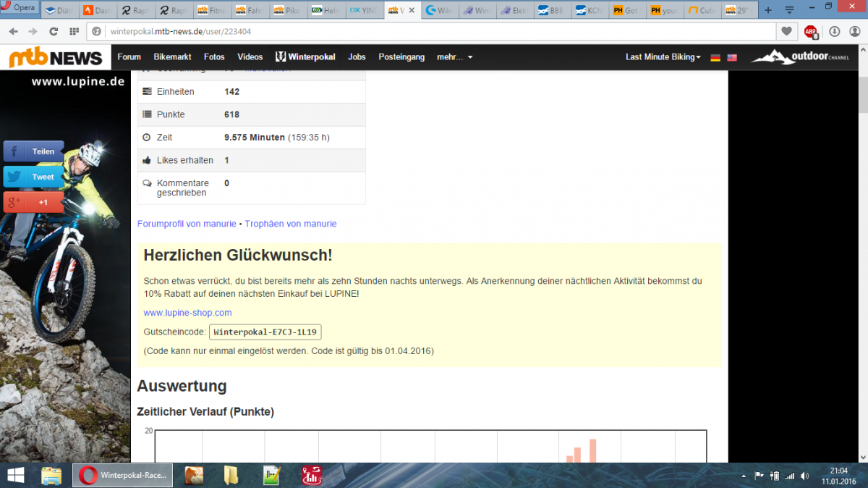The image size is (868, 488).
Task: Reload the current page
Action: coord(54,32)
